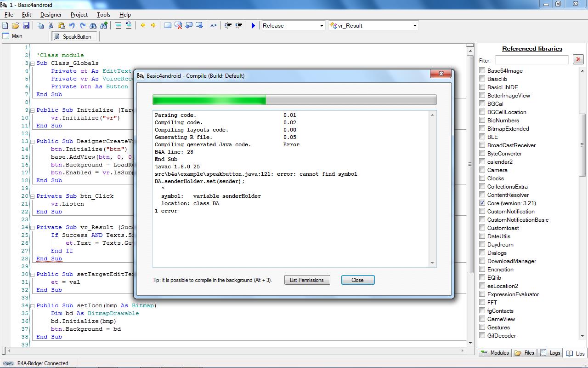Click the List Permissions button

307,280
